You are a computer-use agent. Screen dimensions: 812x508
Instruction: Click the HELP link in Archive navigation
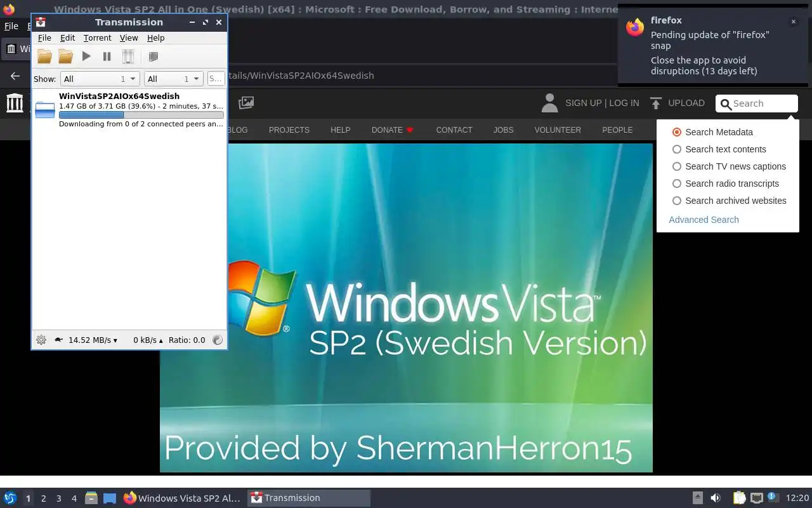pos(340,130)
